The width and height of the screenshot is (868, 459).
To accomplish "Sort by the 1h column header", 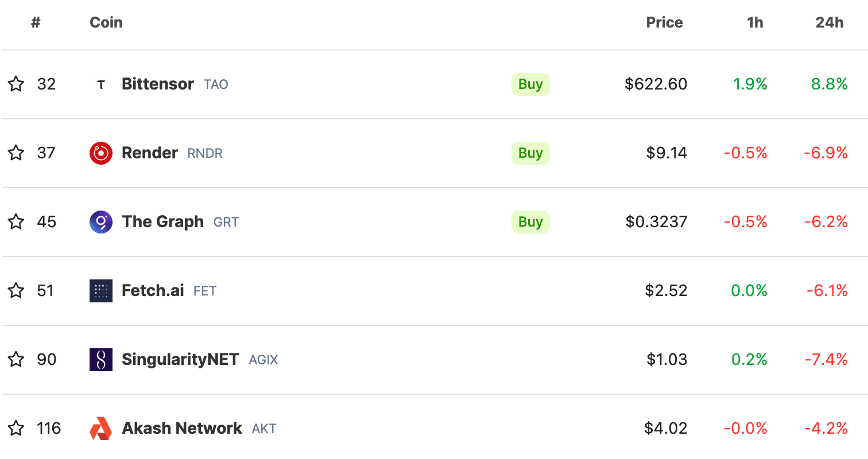I will click(x=755, y=22).
